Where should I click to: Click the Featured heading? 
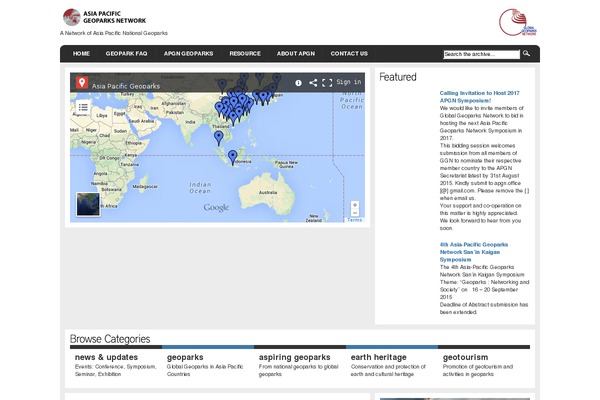(x=398, y=77)
